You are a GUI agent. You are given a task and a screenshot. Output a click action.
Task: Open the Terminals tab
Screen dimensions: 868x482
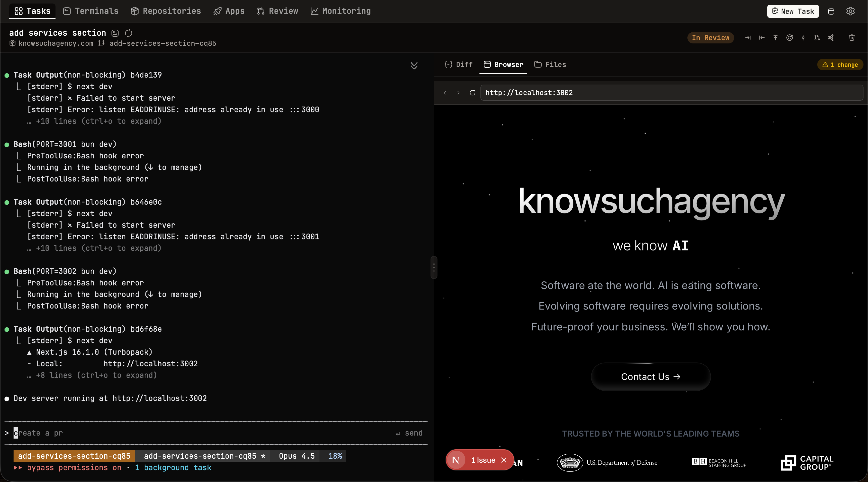pos(91,11)
